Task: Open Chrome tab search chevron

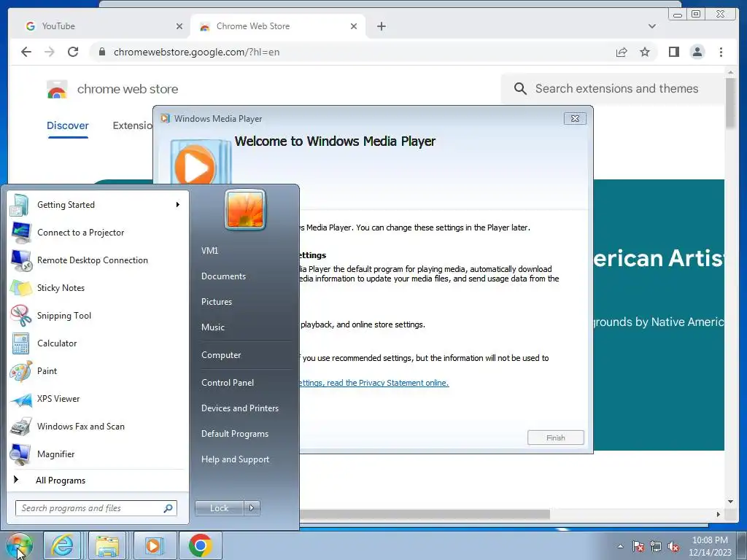Action: click(x=652, y=26)
